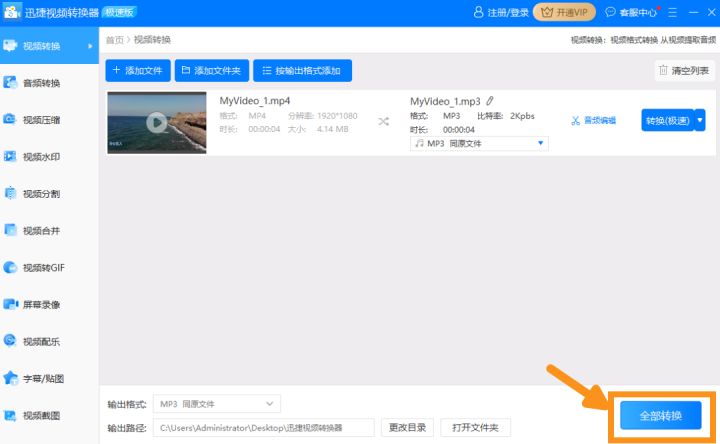Open the 输出格式 dropdown at bottom

click(x=217, y=404)
